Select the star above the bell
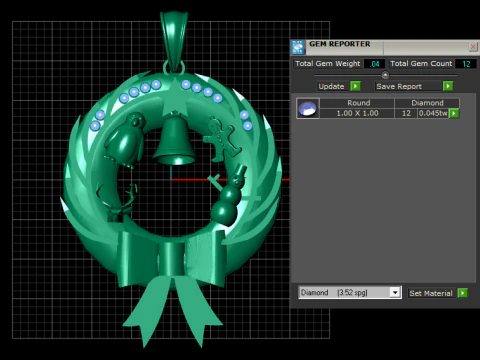The width and height of the screenshot is (480, 360). click(174, 97)
